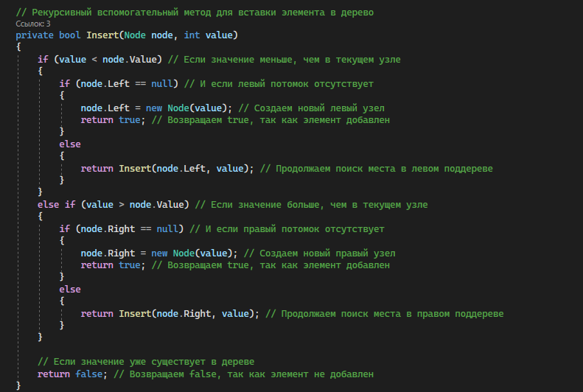583x392 pixels.
Task: Click comment 'И если правый потомок отсутствует'
Action: click(295, 229)
